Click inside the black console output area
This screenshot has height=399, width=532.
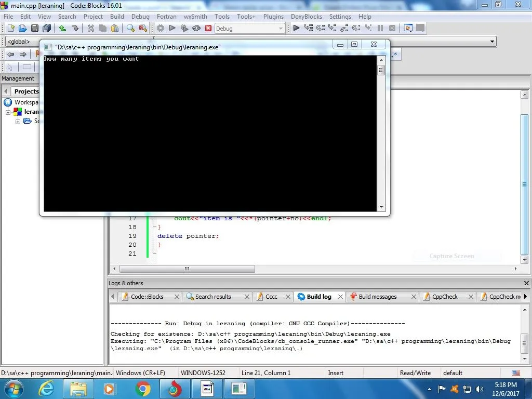point(210,134)
